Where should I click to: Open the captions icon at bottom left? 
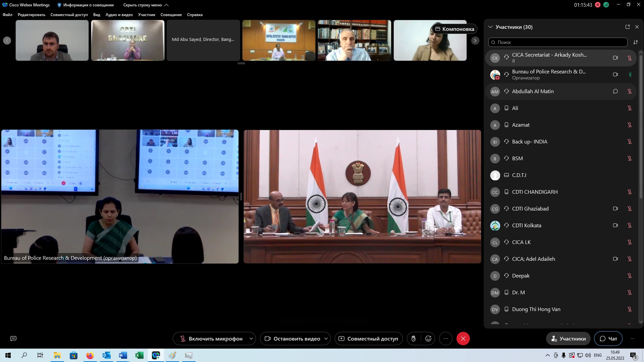tap(13, 339)
